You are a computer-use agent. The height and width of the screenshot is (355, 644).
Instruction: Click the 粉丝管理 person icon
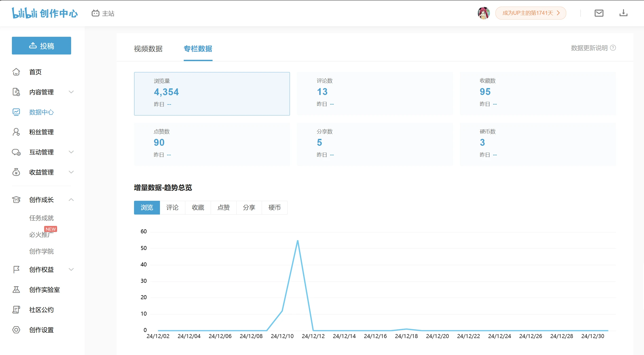pos(16,132)
